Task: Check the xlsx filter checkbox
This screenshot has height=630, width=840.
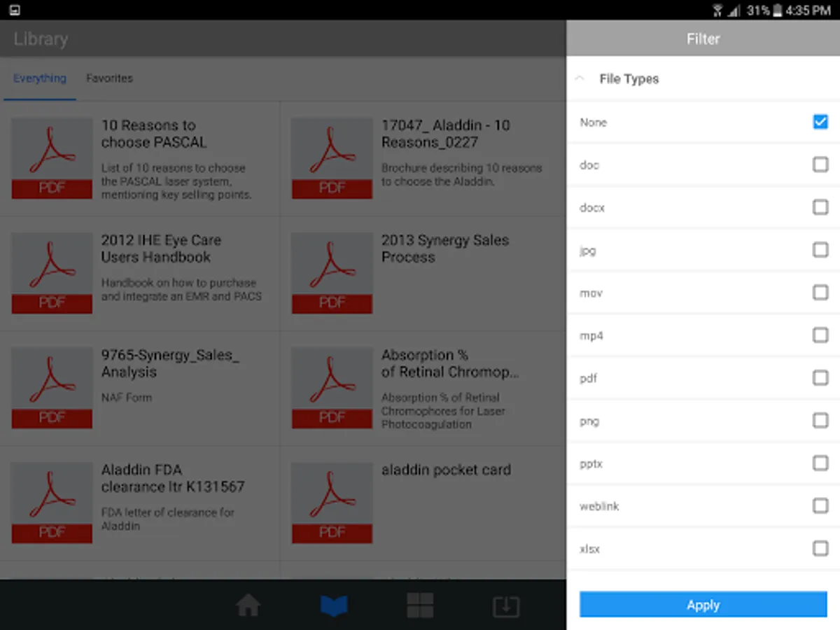Action: click(x=820, y=549)
